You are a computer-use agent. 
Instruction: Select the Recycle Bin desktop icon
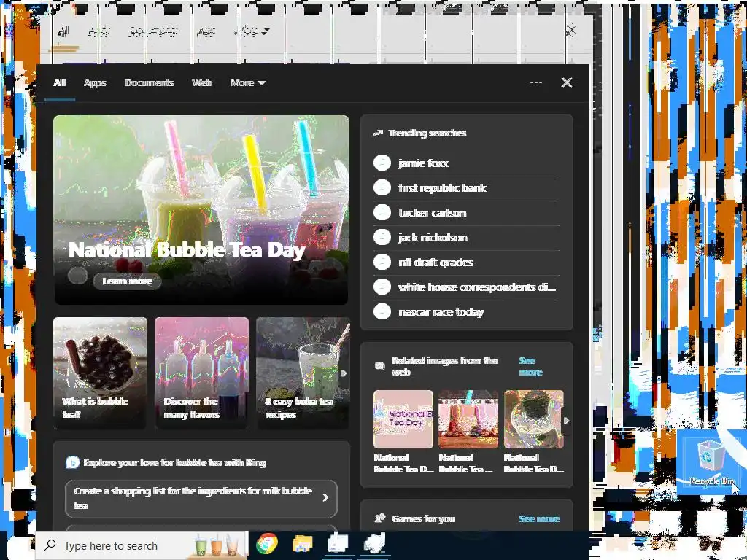point(711,463)
